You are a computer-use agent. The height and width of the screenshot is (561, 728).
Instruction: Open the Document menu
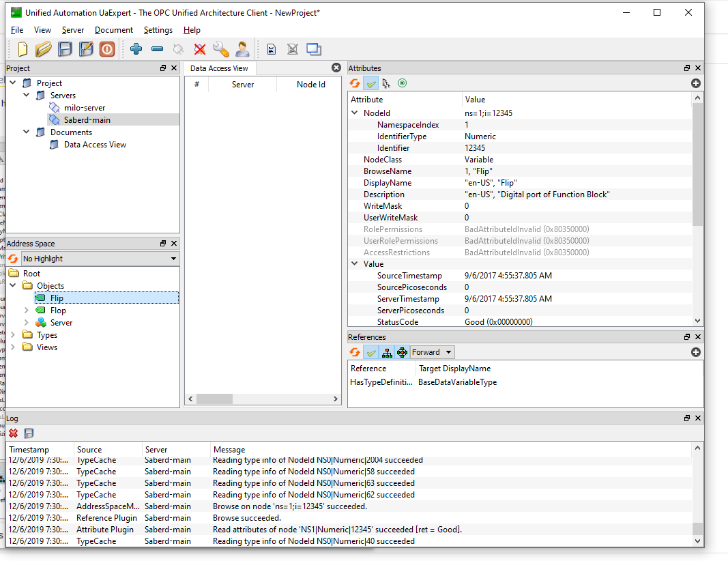tap(114, 30)
